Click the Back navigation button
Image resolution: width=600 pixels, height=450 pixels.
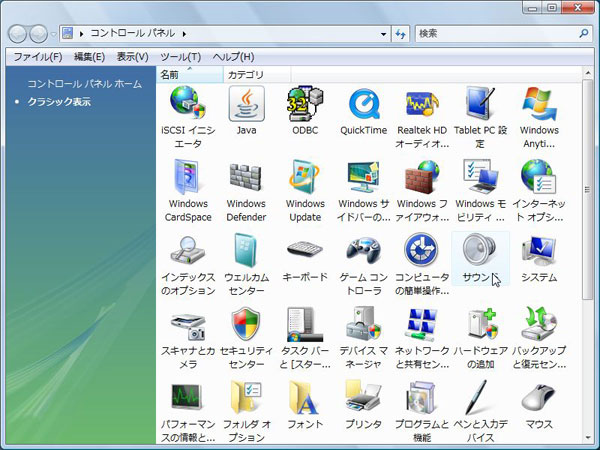tap(17, 34)
